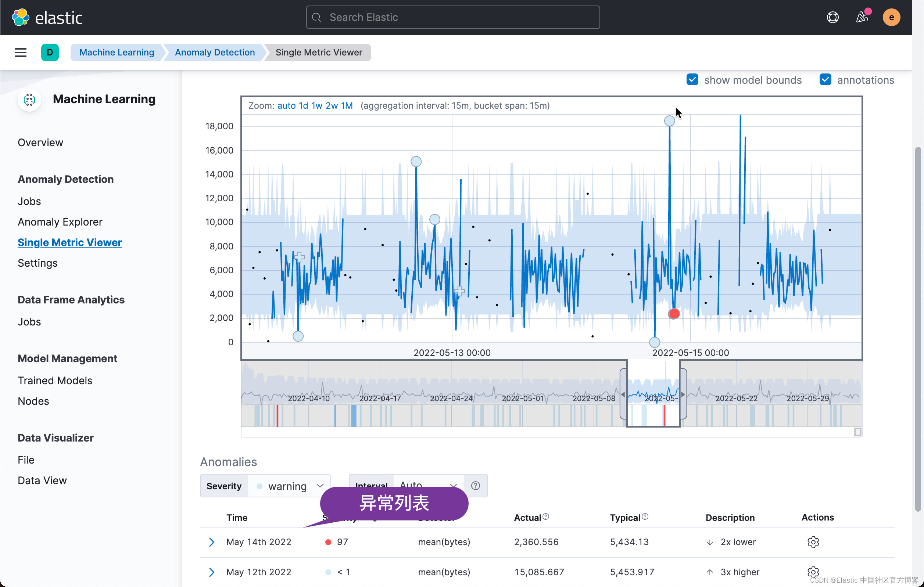The image size is (924, 587).
Task: Click the Elastic logo icon
Action: pos(20,18)
